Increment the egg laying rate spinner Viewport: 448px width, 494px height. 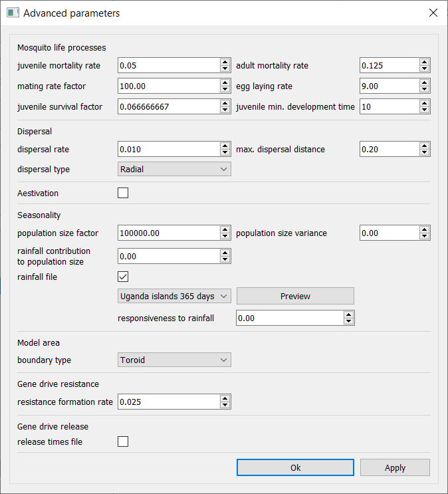pos(424,83)
